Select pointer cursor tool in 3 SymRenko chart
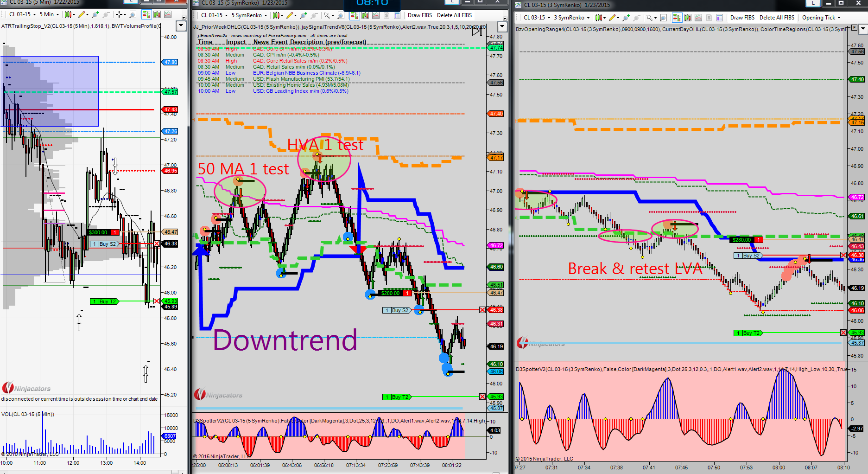868x474 pixels. click(651, 18)
